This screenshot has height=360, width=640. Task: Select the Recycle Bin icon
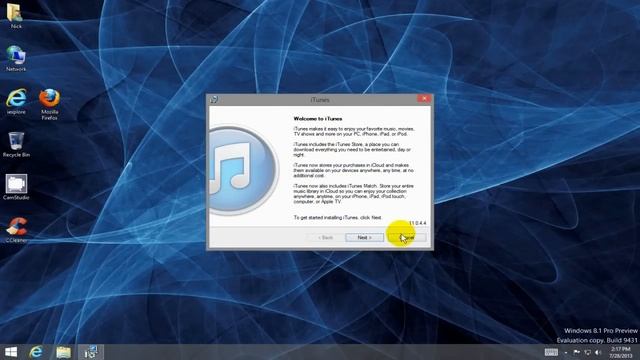click(x=16, y=144)
